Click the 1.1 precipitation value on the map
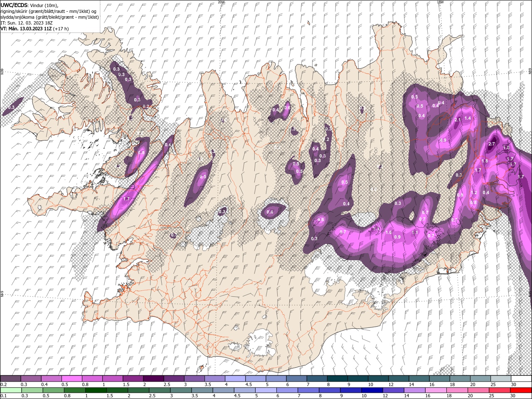This screenshot has height=399, width=532. 414,233
